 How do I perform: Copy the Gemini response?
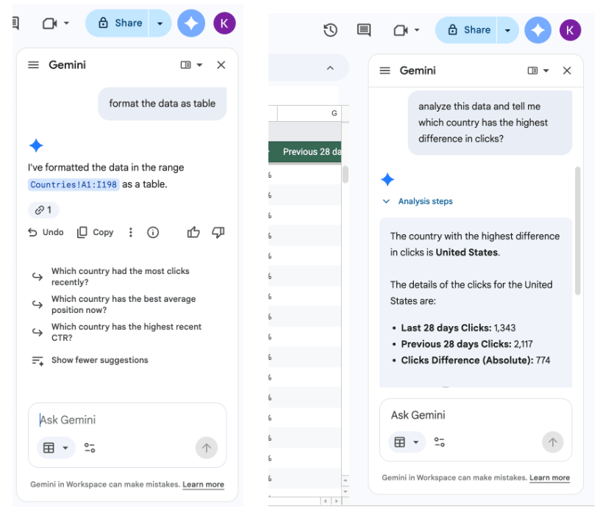[x=95, y=232]
